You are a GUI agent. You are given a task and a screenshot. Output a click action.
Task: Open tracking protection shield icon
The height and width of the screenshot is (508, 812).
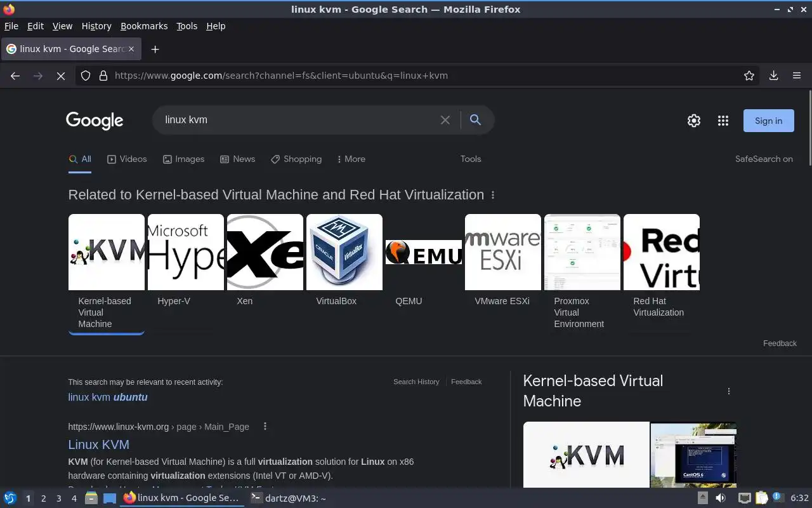tap(86, 76)
